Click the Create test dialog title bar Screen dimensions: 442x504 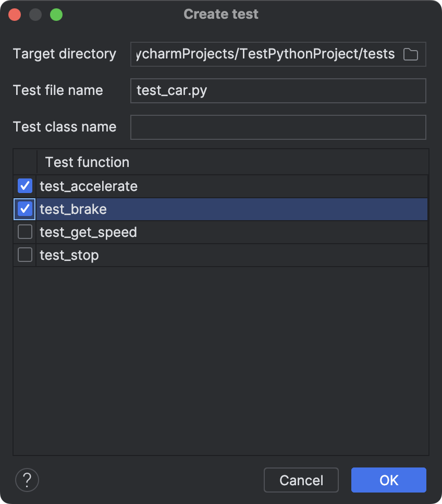(x=220, y=14)
